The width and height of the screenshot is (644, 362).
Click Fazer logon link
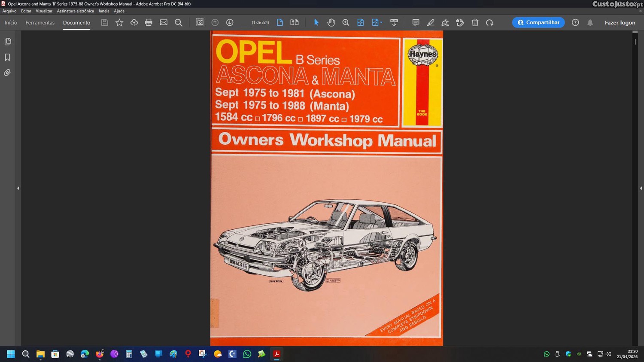click(620, 23)
